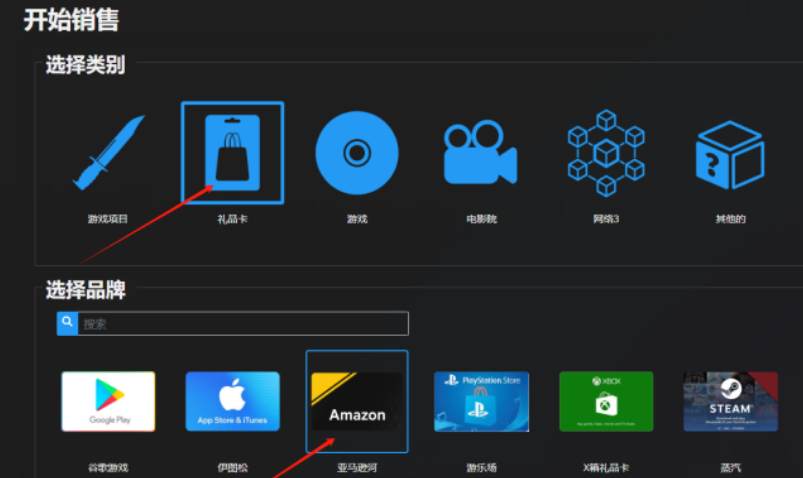Pick the PlayStation Store card
803x478 pixels.
tap(481, 401)
